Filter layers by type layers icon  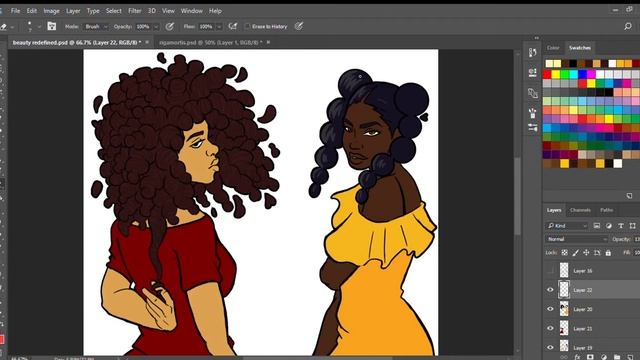coord(621,226)
